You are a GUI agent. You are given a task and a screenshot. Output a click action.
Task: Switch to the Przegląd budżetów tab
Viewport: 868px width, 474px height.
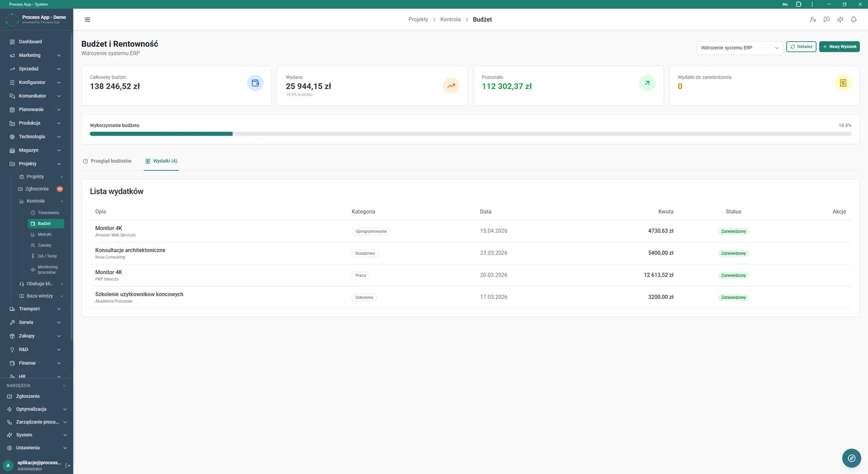(107, 161)
